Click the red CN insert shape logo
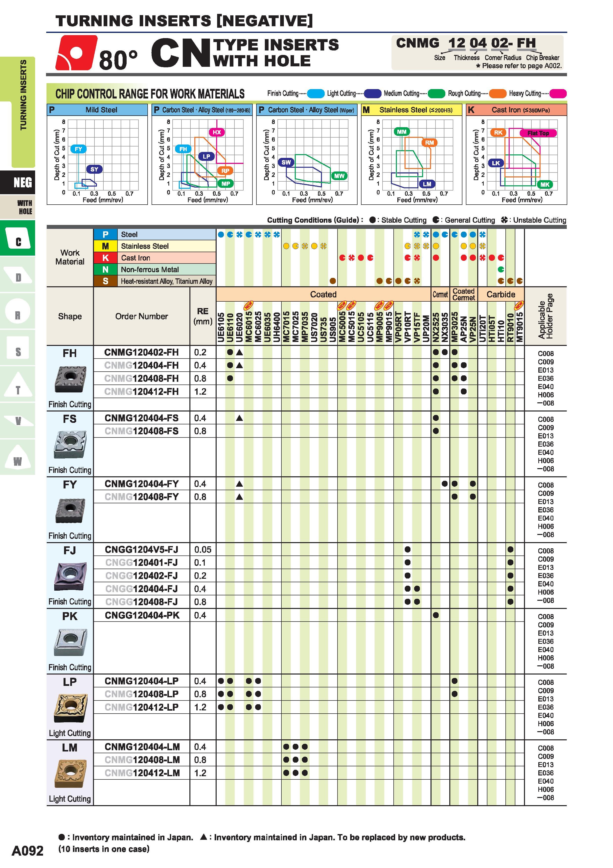 point(76,52)
